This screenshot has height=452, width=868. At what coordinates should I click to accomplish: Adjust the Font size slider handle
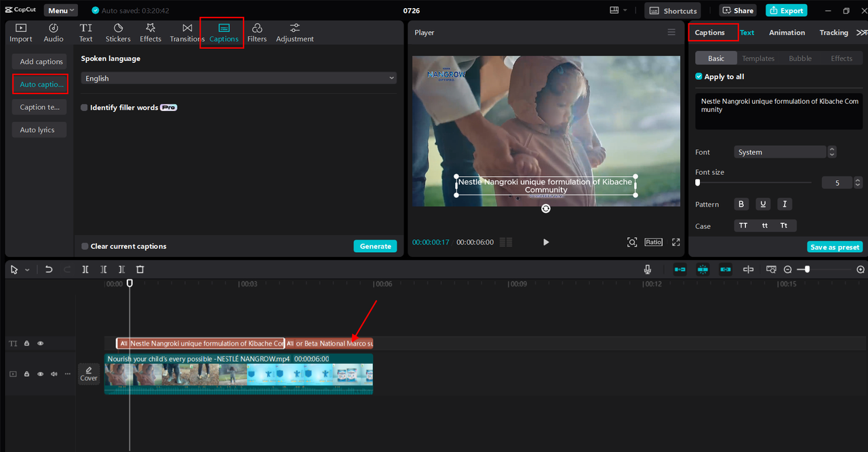(x=698, y=182)
